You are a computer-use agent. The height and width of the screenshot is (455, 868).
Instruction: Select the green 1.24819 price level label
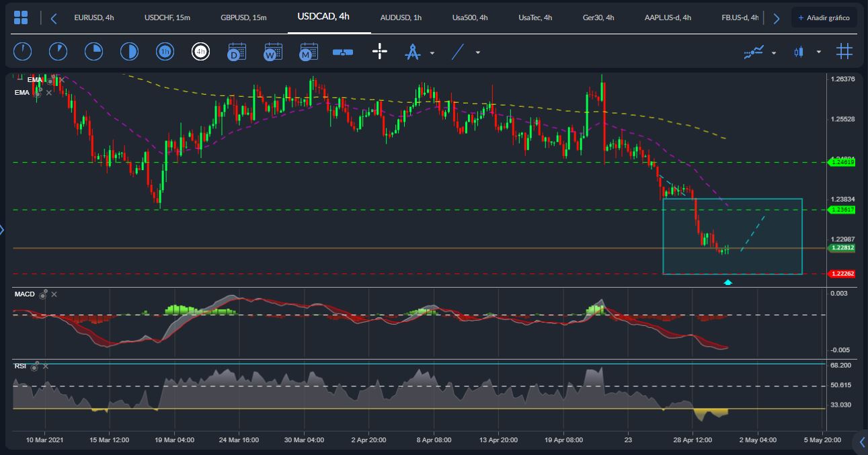pyautogui.click(x=842, y=162)
